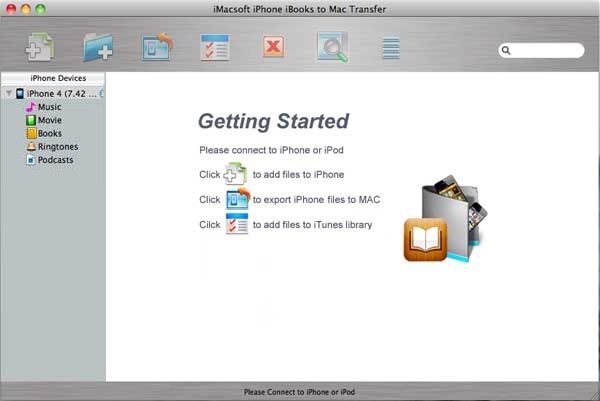The image size is (600, 401).
Task: Click the Getting Started heading
Action: click(x=273, y=121)
